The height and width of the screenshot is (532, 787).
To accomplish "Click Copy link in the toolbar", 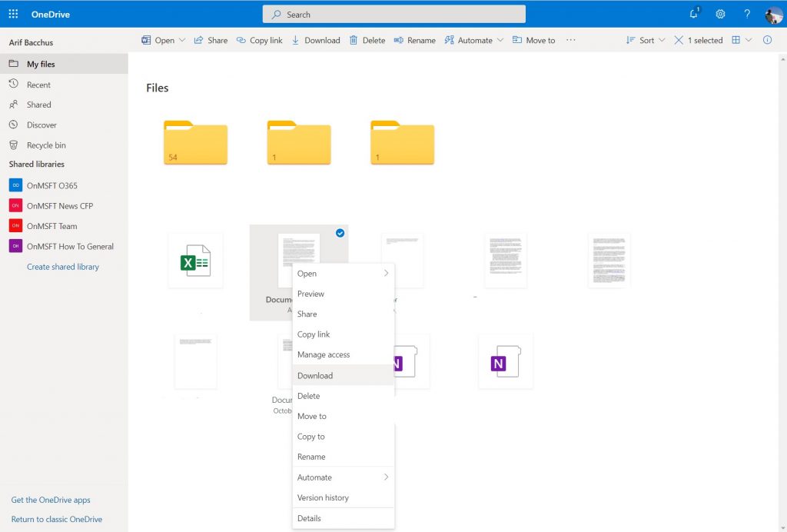I will coord(260,40).
